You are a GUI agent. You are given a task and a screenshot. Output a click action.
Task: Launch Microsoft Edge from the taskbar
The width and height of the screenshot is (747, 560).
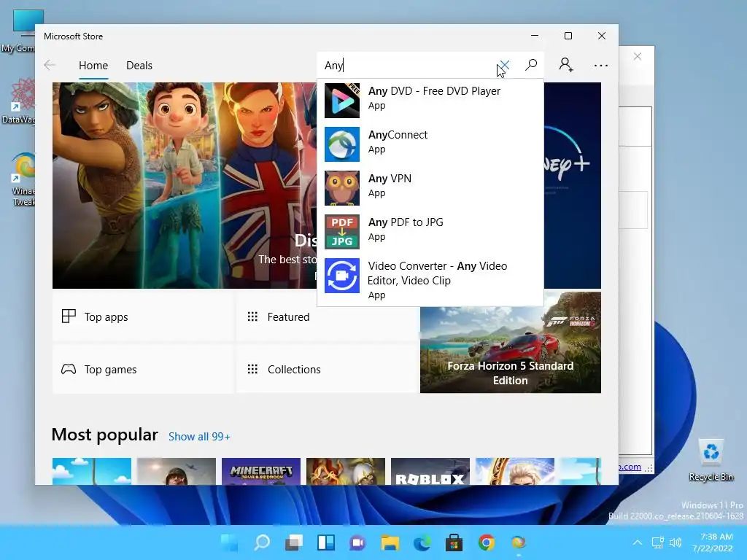[422, 542]
